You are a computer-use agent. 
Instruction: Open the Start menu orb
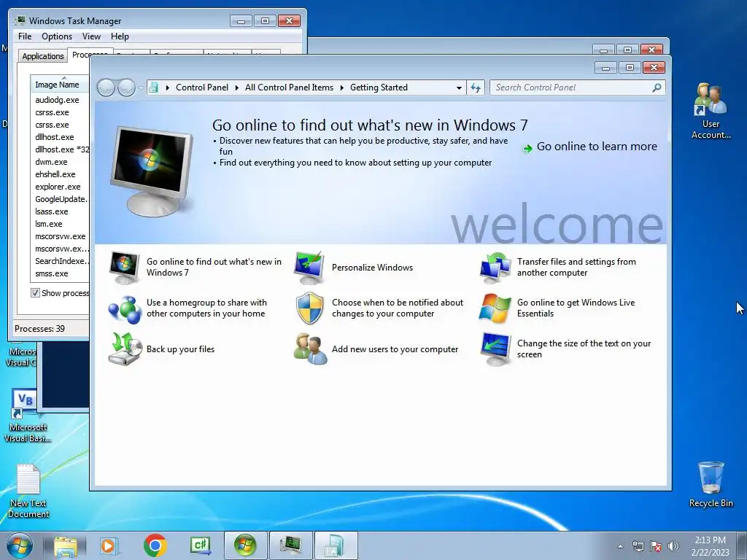coord(20,545)
